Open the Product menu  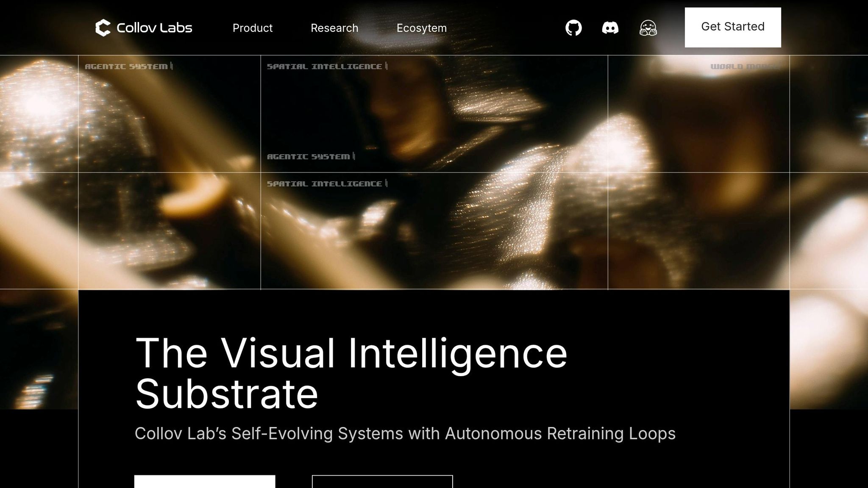pyautogui.click(x=253, y=28)
